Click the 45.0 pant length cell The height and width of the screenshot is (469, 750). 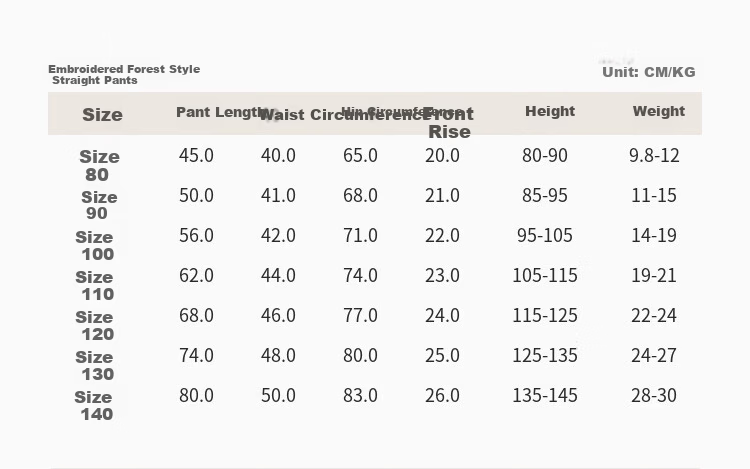click(196, 155)
